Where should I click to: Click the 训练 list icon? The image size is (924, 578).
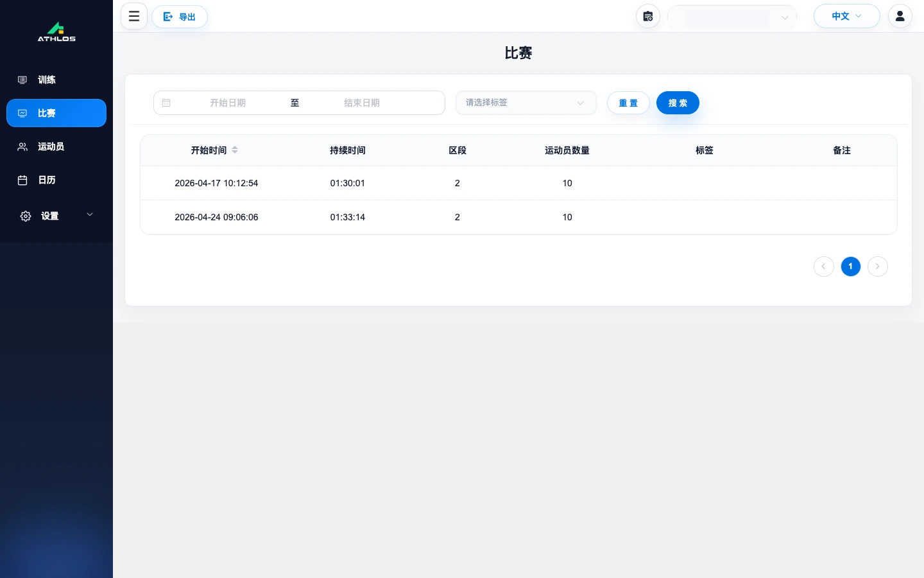[22, 80]
